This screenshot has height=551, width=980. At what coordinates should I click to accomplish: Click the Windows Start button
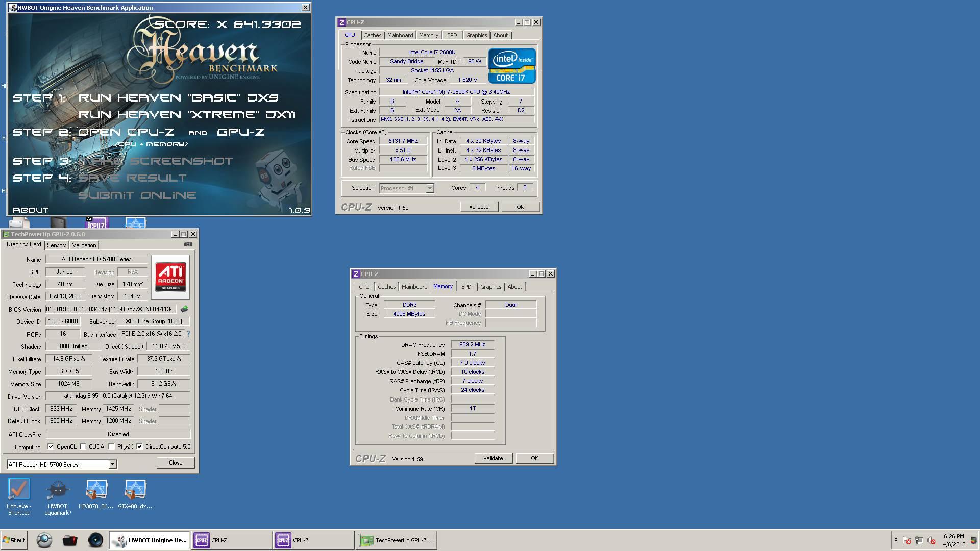coord(14,540)
